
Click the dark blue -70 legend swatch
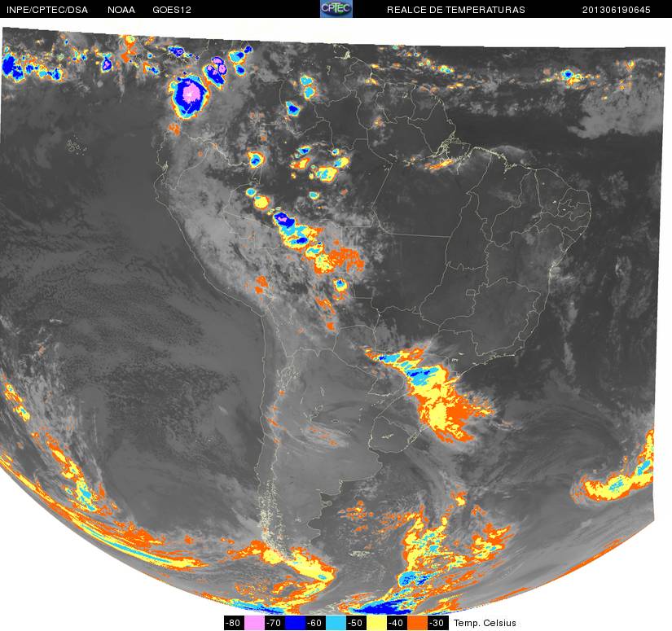(295, 623)
